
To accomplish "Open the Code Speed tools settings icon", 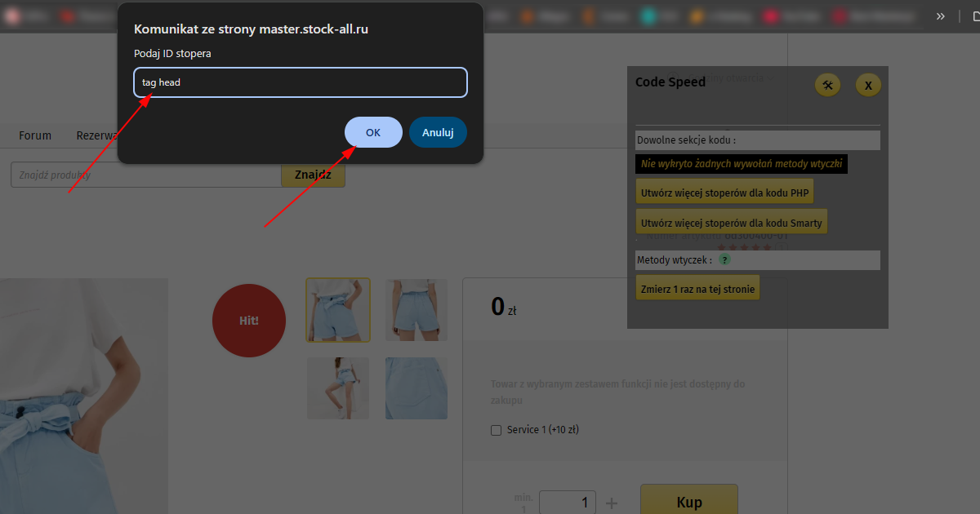I will 827,85.
